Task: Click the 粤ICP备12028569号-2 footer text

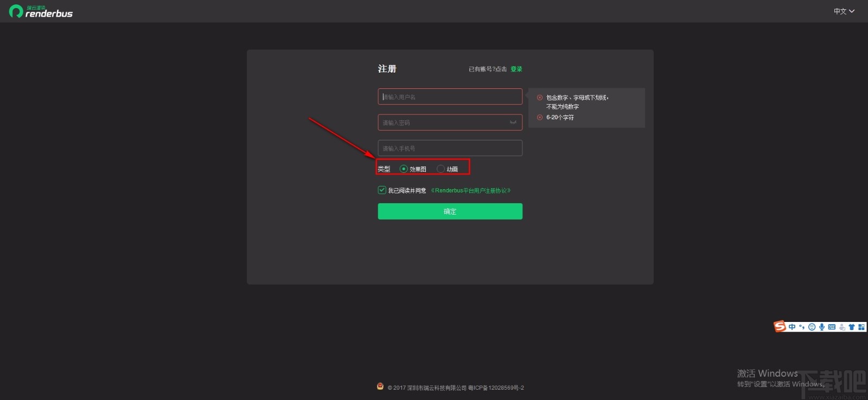Action: coord(496,388)
